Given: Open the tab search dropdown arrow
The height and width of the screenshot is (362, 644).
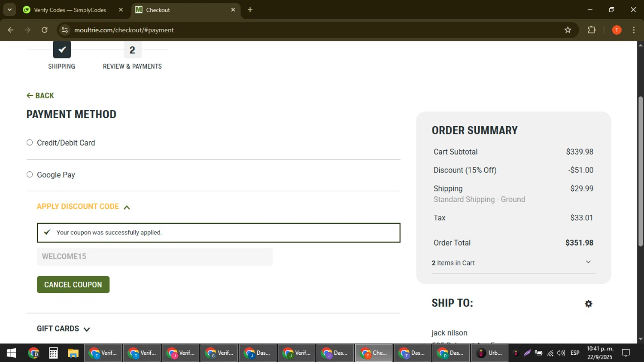Looking at the screenshot, I should (9, 10).
